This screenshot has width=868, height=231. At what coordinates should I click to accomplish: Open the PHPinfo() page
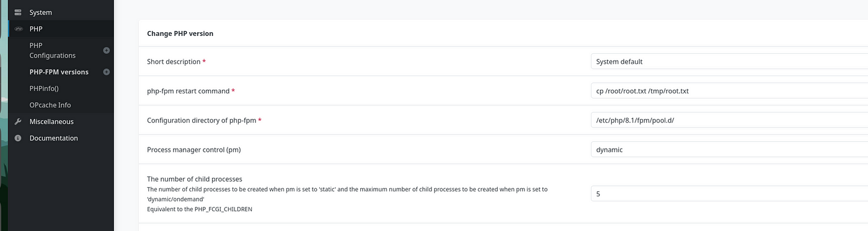point(44,89)
